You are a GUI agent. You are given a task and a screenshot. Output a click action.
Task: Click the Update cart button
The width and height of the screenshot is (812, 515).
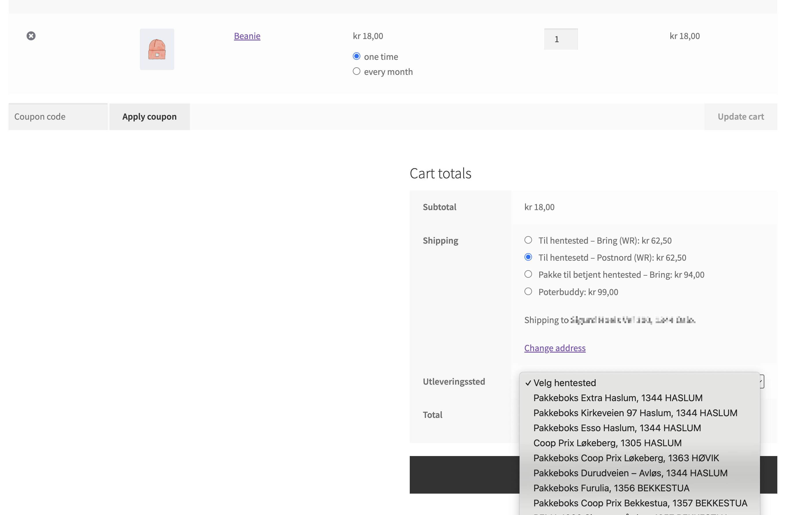pos(741,117)
